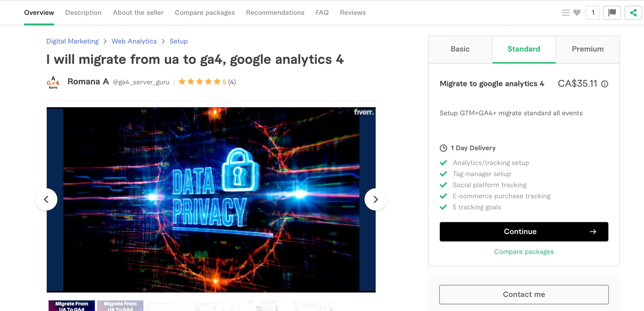644x311 pixels.
Task: Switch to the Overview tab
Action: (39, 12)
